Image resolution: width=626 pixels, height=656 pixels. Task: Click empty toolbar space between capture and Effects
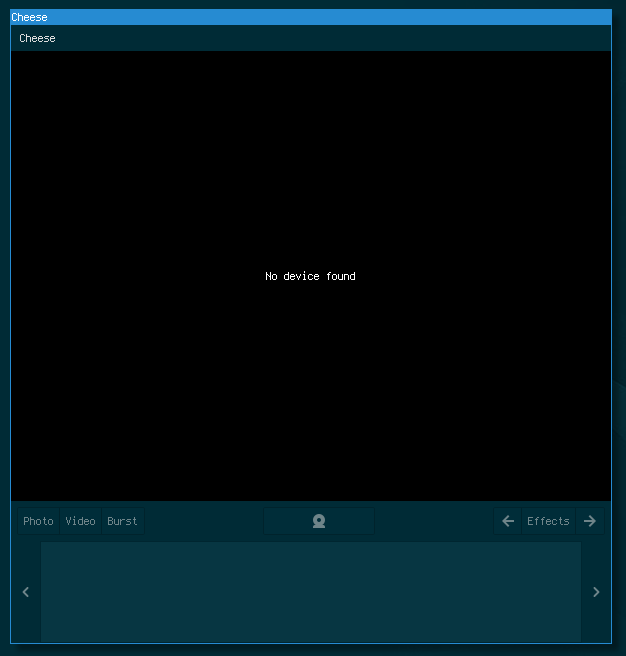(x=433, y=521)
